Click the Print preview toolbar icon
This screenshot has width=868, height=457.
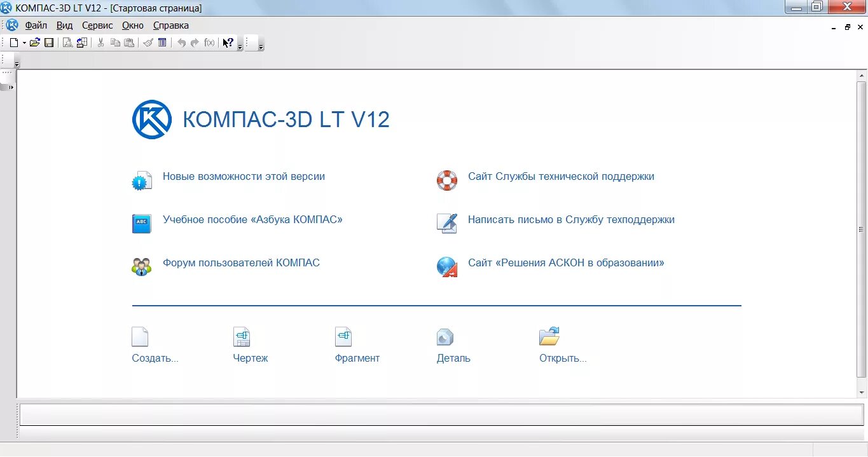click(x=67, y=43)
